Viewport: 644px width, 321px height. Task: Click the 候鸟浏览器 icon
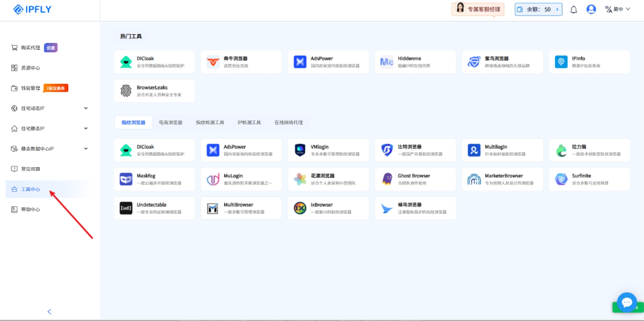point(387,208)
